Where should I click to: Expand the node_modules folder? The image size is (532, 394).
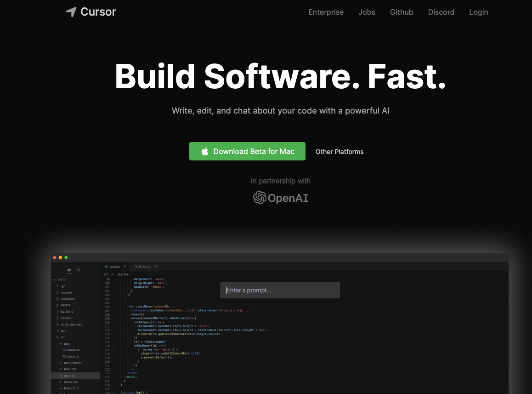[x=58, y=324]
